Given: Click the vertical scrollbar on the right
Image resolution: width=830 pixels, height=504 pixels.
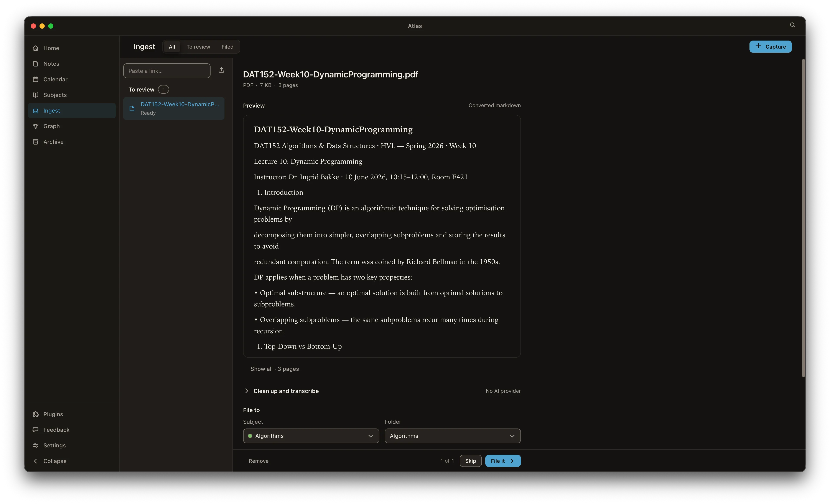Looking at the screenshot, I should pos(803,218).
